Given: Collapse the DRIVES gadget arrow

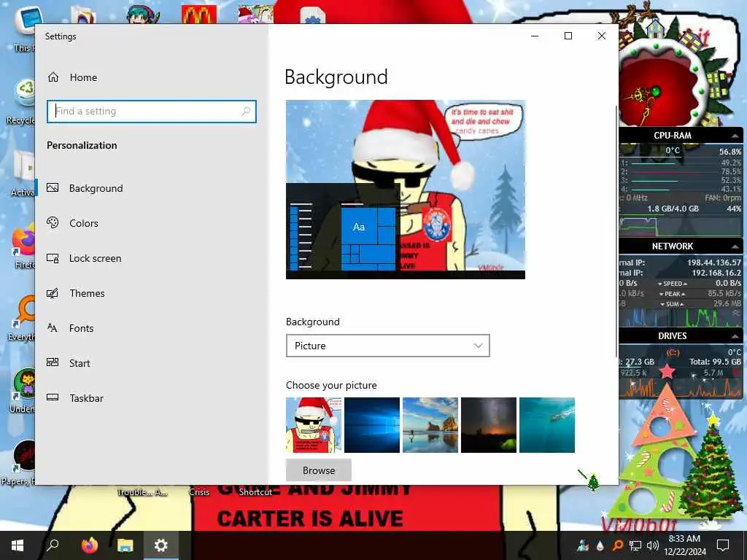Looking at the screenshot, I should tap(735, 335).
